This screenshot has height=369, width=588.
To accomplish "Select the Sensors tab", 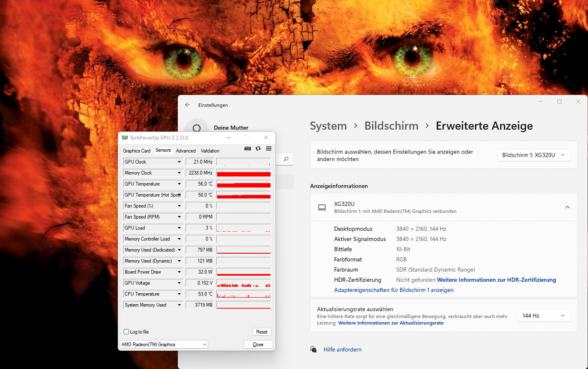I will click(163, 150).
